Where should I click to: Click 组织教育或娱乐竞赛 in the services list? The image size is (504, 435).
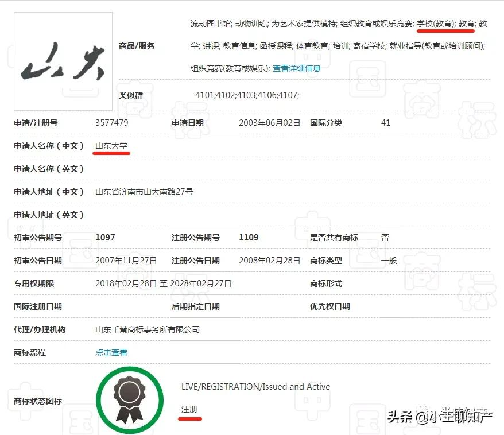[377, 24]
